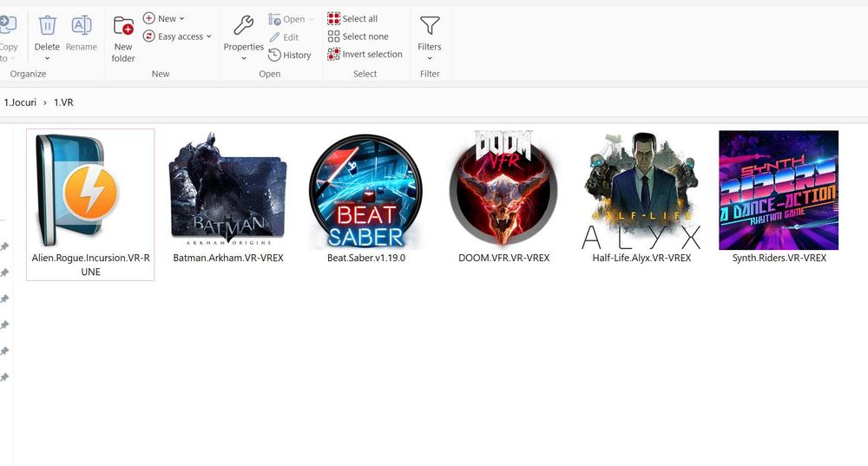Open the New item dropdown arrow
The width and height of the screenshot is (868, 466).
click(x=181, y=19)
